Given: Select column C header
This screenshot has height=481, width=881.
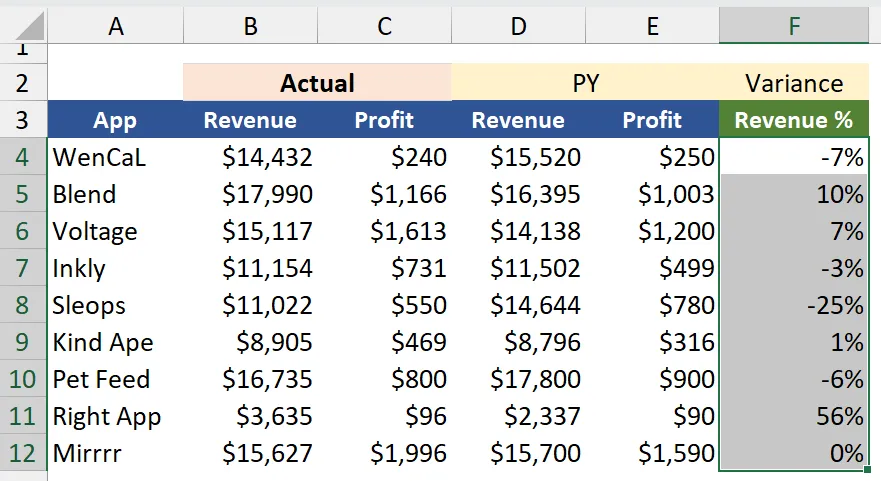Looking at the screenshot, I should click(x=384, y=26).
